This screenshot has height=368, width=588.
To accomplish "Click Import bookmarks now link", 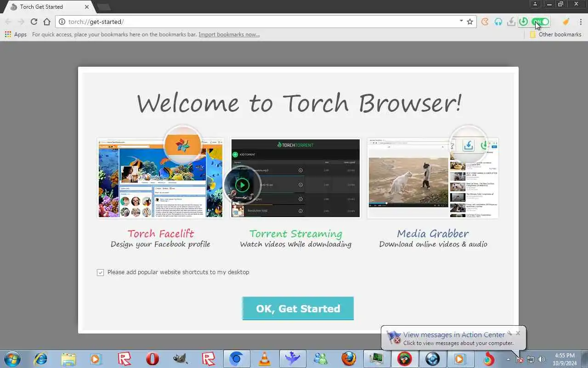I will point(229,34).
